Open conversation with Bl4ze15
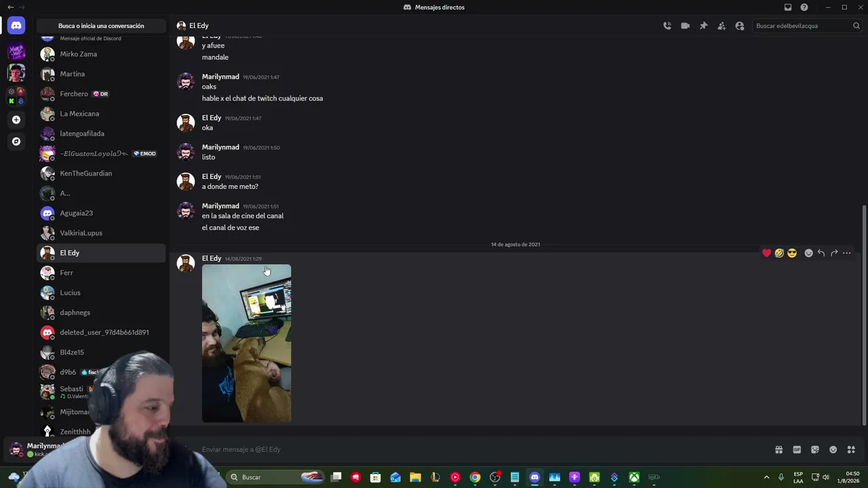This screenshot has width=868, height=488. (101, 352)
